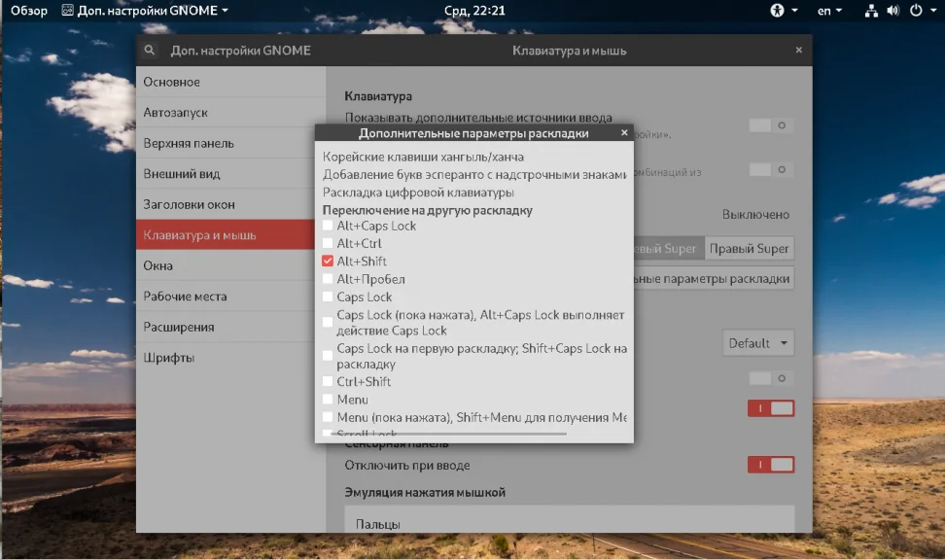The width and height of the screenshot is (945, 560).
Task: Check the Ctrl+Shift option
Action: (x=328, y=381)
